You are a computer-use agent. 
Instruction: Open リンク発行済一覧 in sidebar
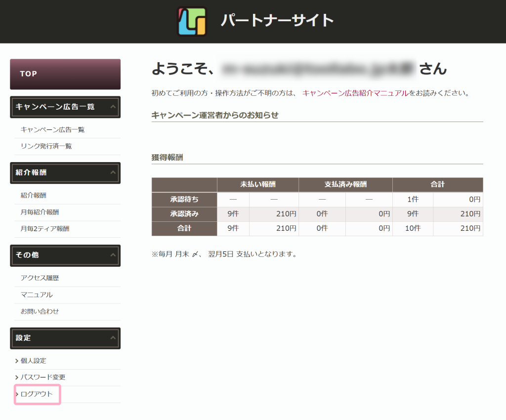point(46,146)
